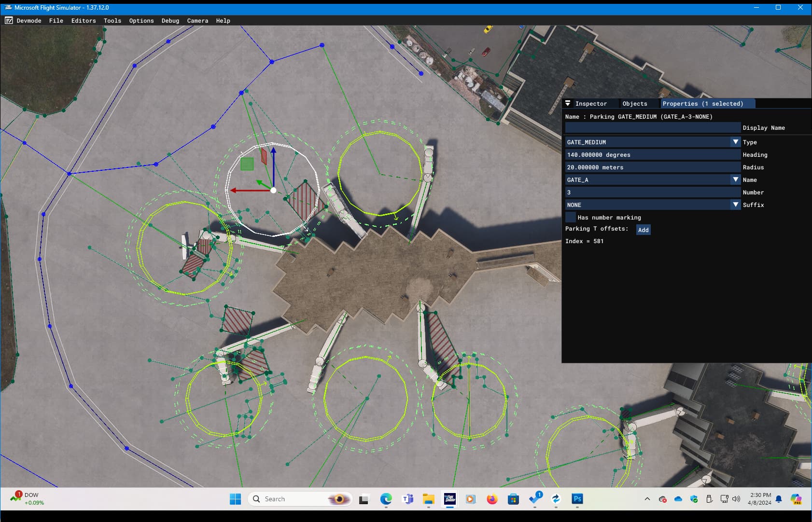Open Photoshop from the taskbar
Screen dimensions: 812x522
click(577, 499)
